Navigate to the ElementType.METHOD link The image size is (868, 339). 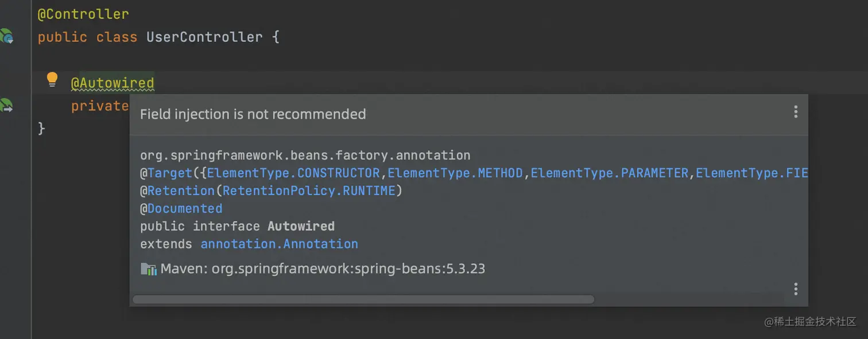tap(455, 173)
